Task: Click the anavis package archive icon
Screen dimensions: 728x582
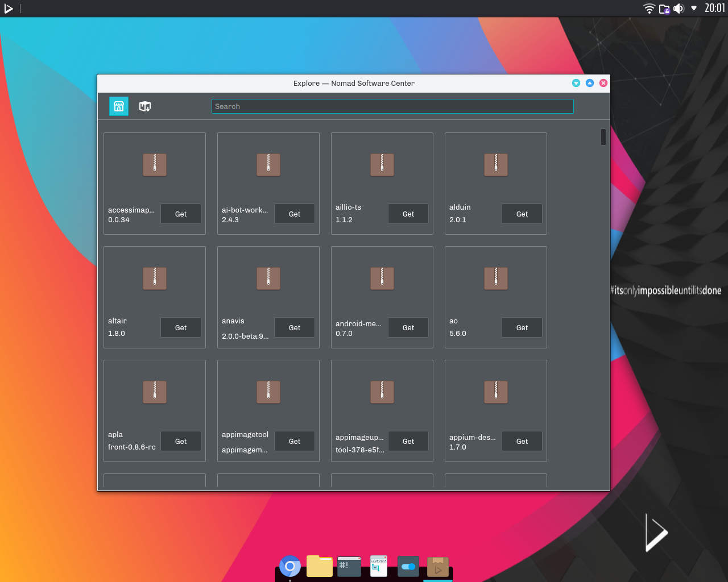Action: coord(268,278)
